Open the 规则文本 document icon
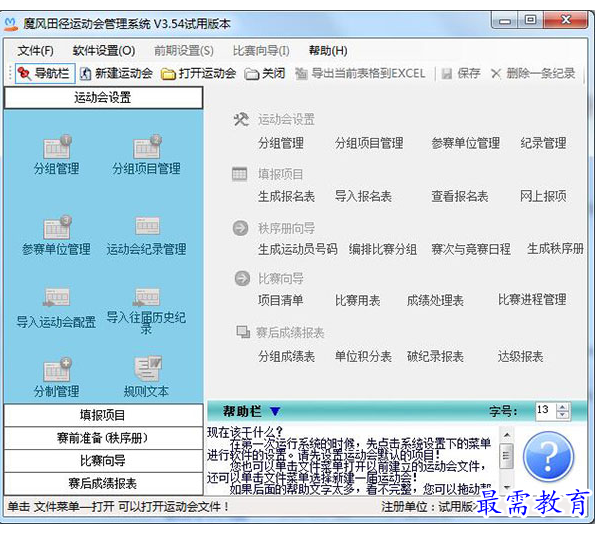This screenshot has width=598, height=534. pos(148,368)
